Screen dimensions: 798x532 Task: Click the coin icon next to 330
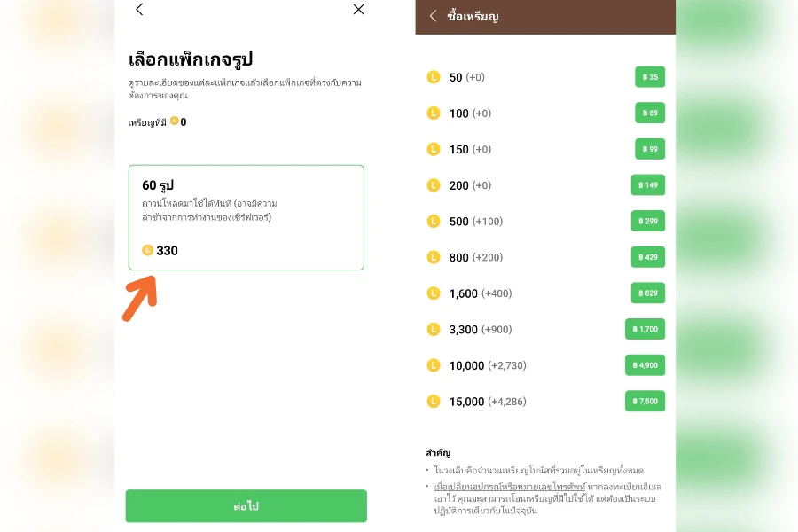tap(147, 250)
